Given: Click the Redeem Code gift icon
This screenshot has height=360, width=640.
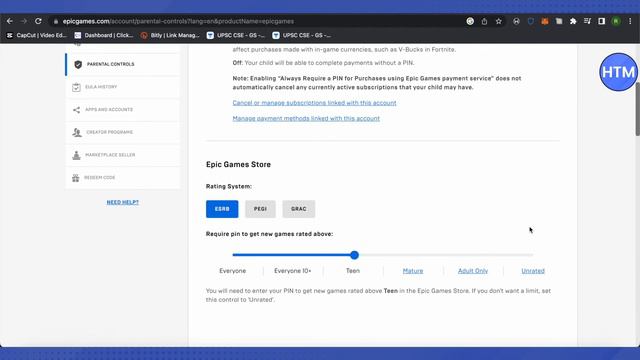Looking at the screenshot, I should point(76,178).
